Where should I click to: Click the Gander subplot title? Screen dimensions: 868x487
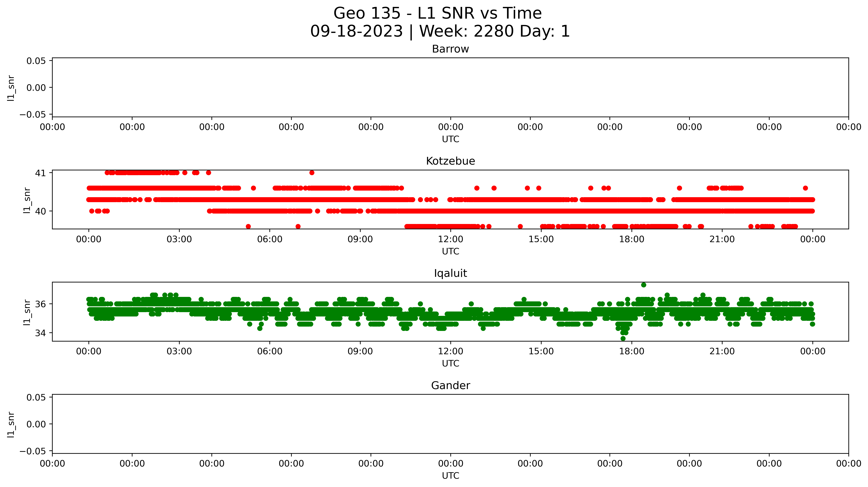450,386
